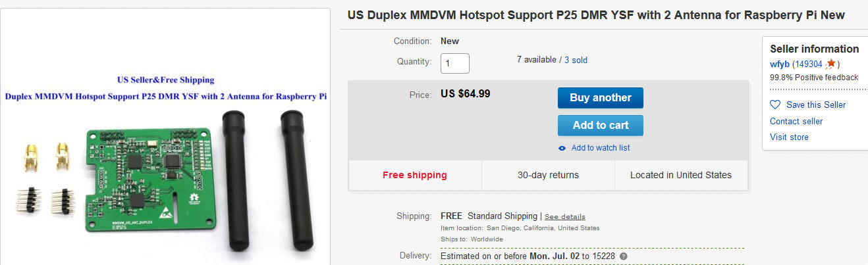Click the Save this Seller text link

click(816, 105)
